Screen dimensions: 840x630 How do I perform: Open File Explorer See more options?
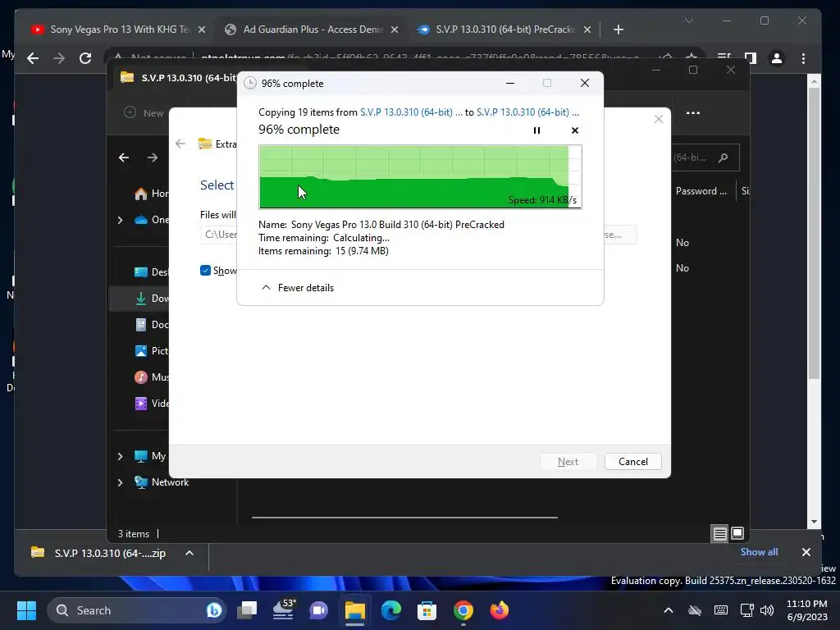pos(692,112)
